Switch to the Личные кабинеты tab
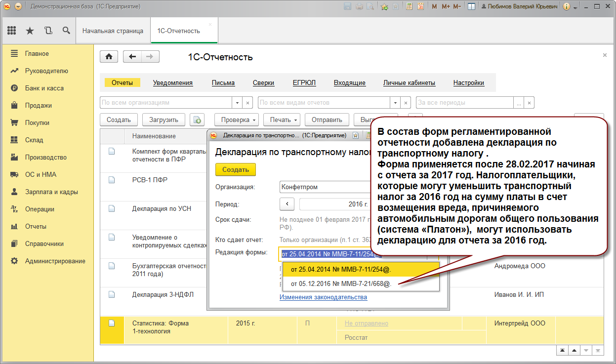This screenshot has height=364, width=616. click(409, 83)
